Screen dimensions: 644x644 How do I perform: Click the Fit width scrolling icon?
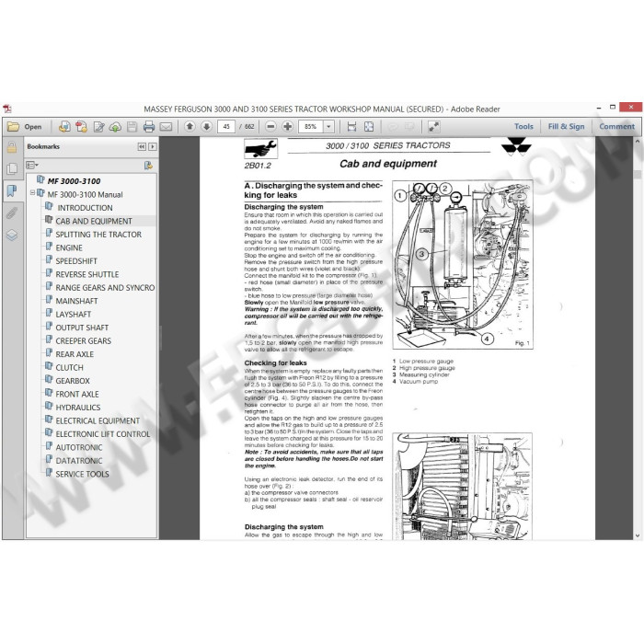coord(351,127)
